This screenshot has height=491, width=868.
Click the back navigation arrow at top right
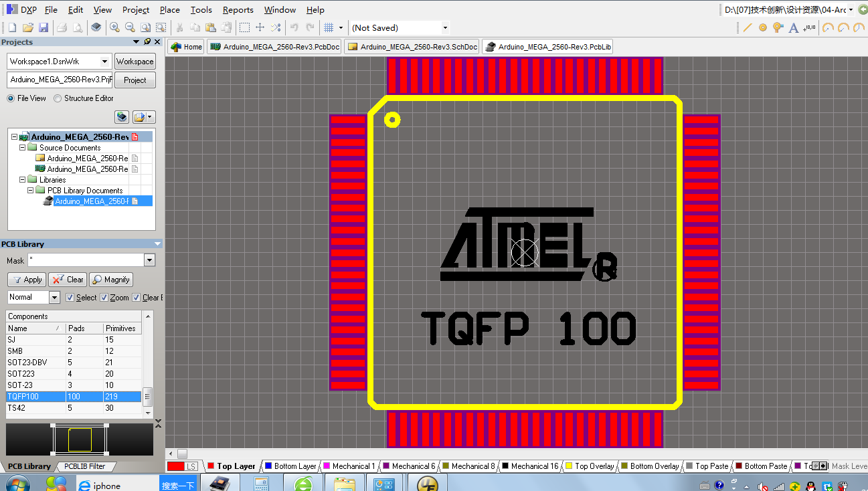point(862,9)
